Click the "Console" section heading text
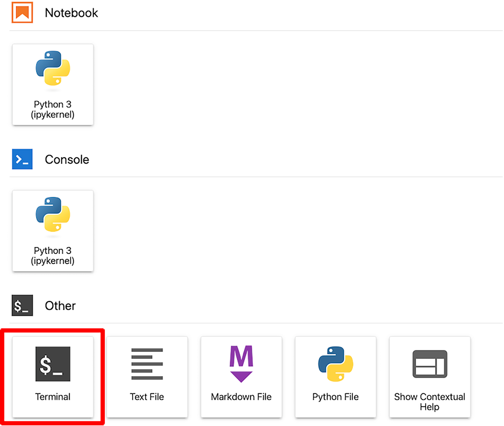Image resolution: width=504 pixels, height=426 pixels. click(x=67, y=160)
